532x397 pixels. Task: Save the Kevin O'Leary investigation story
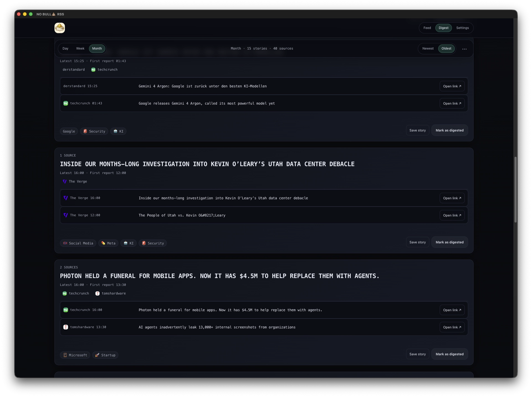(417, 242)
